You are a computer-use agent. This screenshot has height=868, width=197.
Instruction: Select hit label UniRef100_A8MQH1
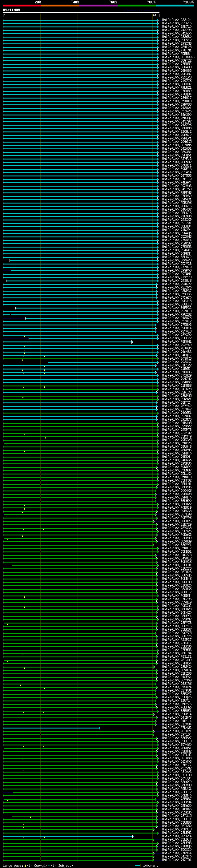pyautogui.click(x=177, y=341)
